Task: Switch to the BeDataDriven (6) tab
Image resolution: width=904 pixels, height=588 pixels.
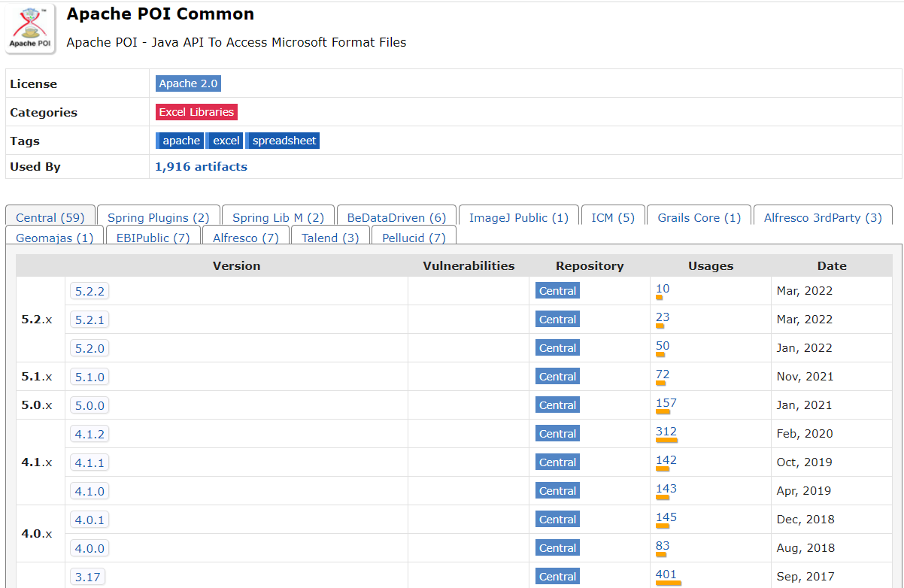Action: [x=396, y=217]
